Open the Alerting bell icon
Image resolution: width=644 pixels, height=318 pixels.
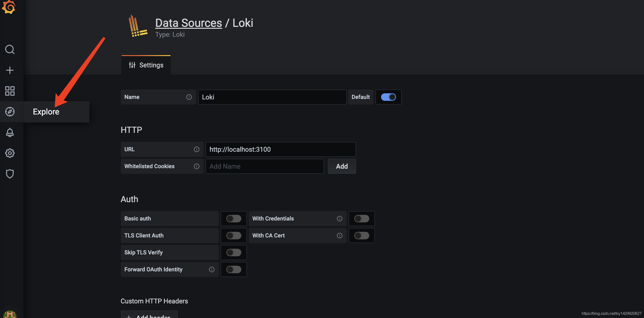coord(10,132)
